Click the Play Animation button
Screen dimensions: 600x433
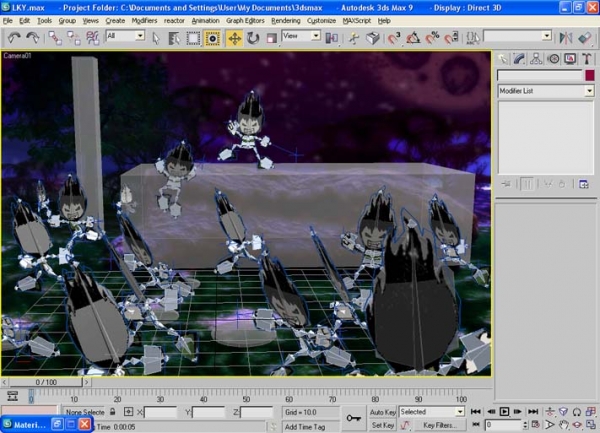504,412
